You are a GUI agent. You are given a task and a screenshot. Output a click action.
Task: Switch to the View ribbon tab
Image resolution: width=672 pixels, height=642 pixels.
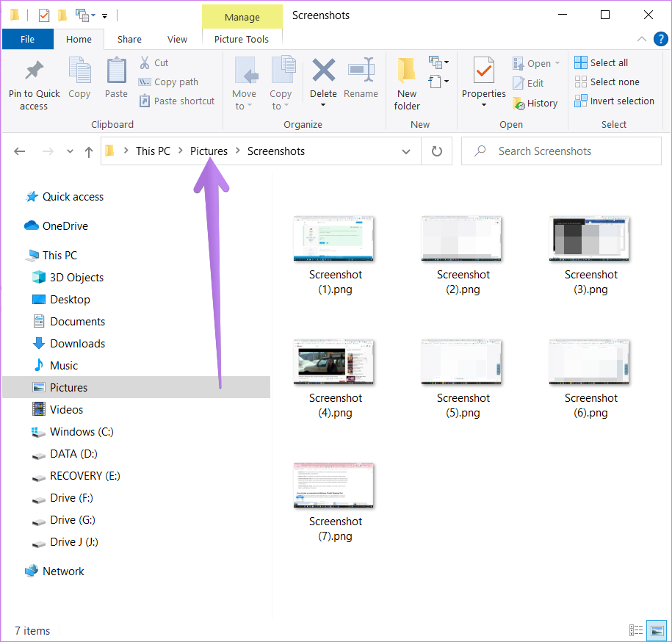click(177, 39)
